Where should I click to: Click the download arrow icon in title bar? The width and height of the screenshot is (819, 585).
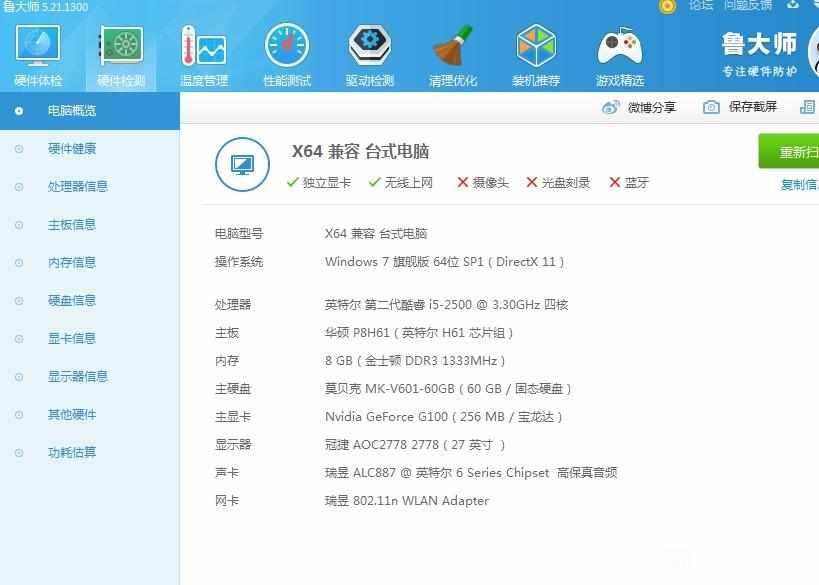point(792,5)
